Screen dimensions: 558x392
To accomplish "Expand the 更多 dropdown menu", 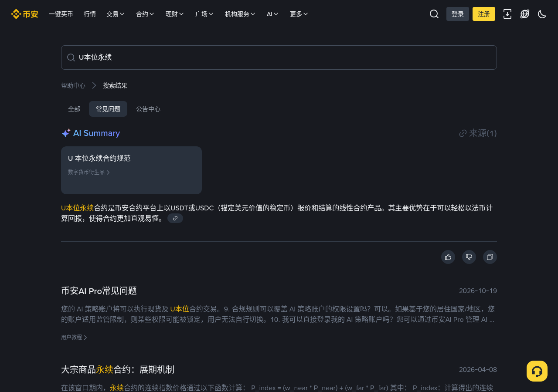I will 299,14.
